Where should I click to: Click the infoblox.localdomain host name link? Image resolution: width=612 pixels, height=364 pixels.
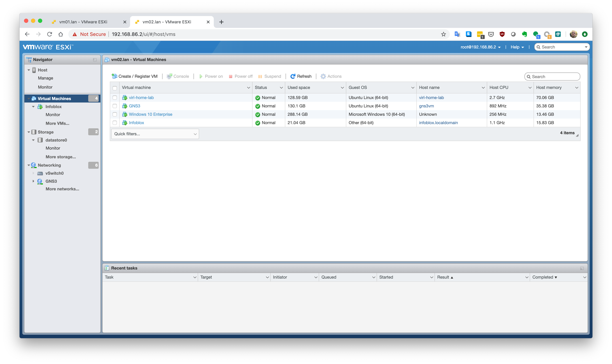438,123
